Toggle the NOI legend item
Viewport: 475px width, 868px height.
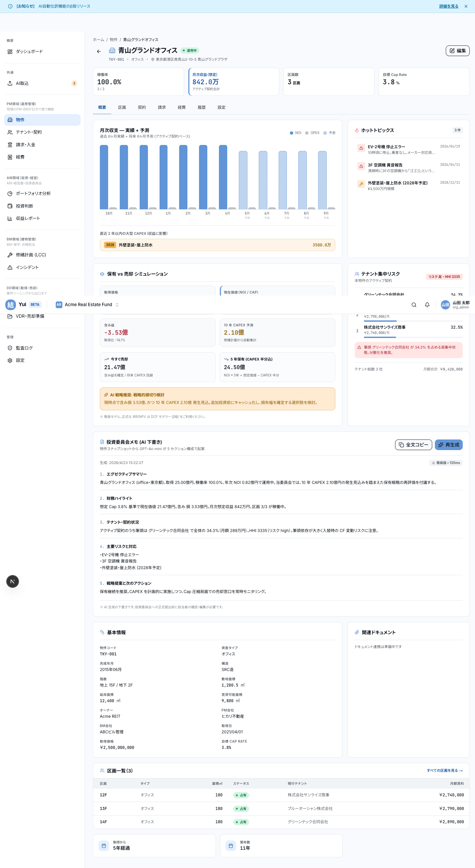pos(296,133)
